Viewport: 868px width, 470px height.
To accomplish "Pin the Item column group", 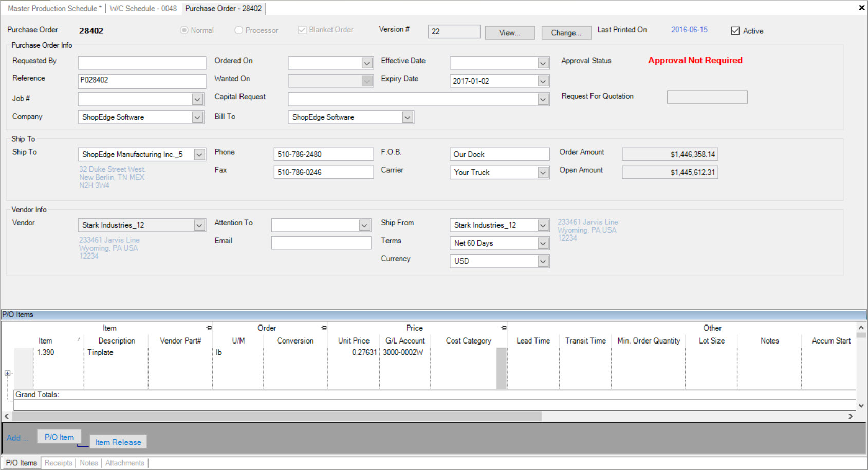I will point(209,328).
